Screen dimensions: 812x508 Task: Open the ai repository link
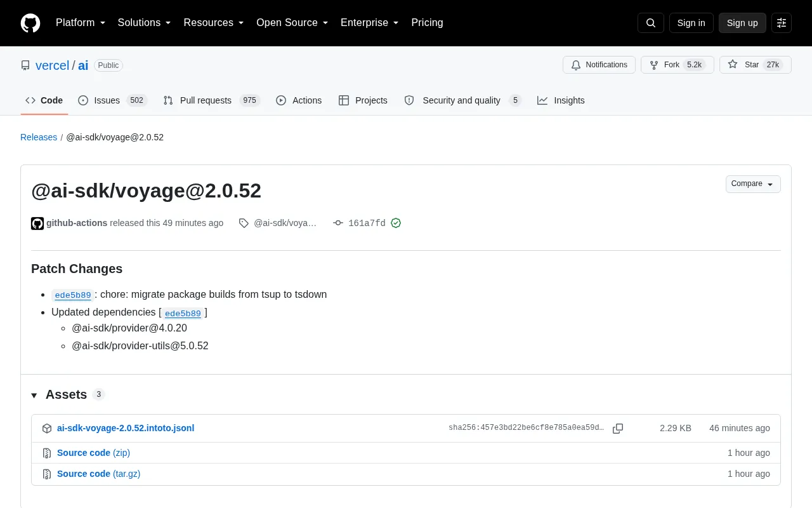[83, 65]
